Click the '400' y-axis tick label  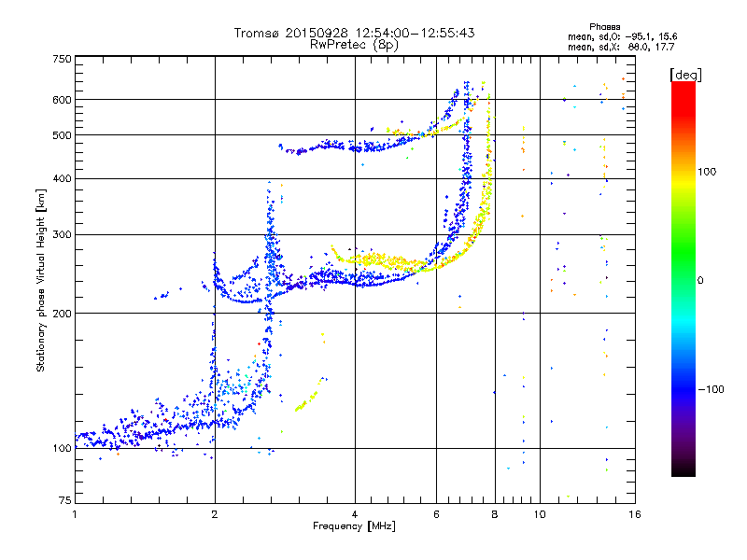pos(62,178)
